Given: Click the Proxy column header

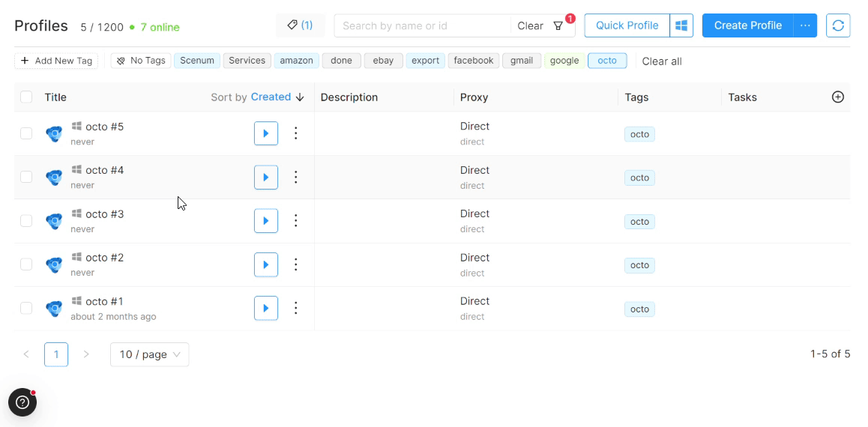Looking at the screenshot, I should click(x=474, y=97).
